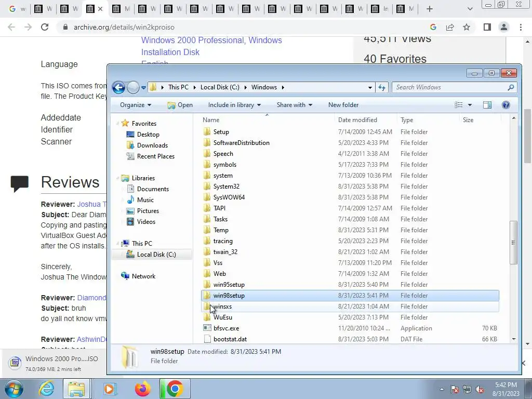
Task: Select the SoftwareDistribution folder
Action: tap(241, 143)
